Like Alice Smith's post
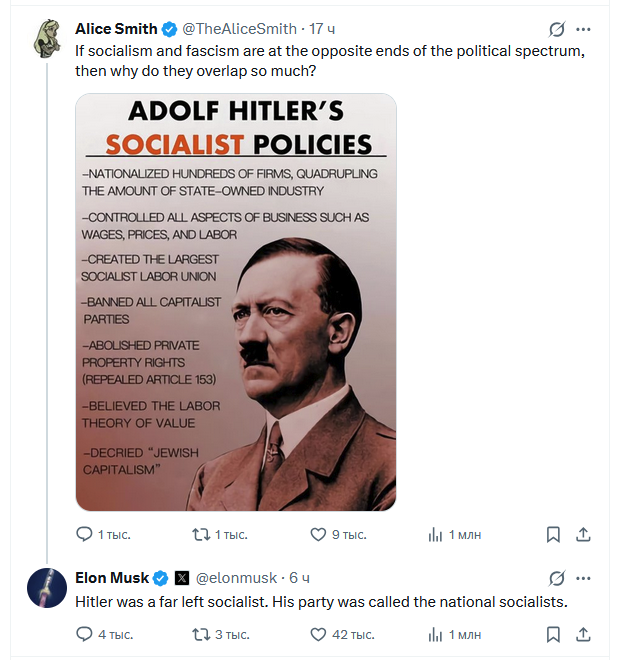Image resolution: width=625 pixels, height=660 pixels. click(319, 535)
